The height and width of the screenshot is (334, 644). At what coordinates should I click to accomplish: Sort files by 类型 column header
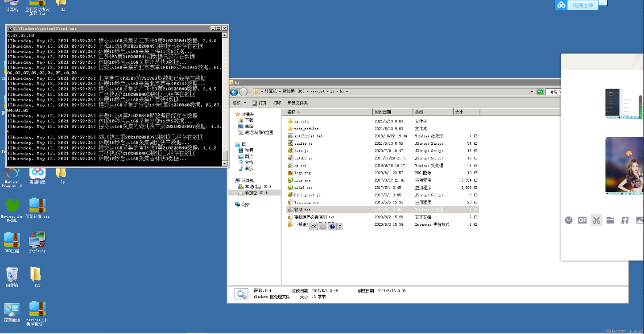point(433,112)
